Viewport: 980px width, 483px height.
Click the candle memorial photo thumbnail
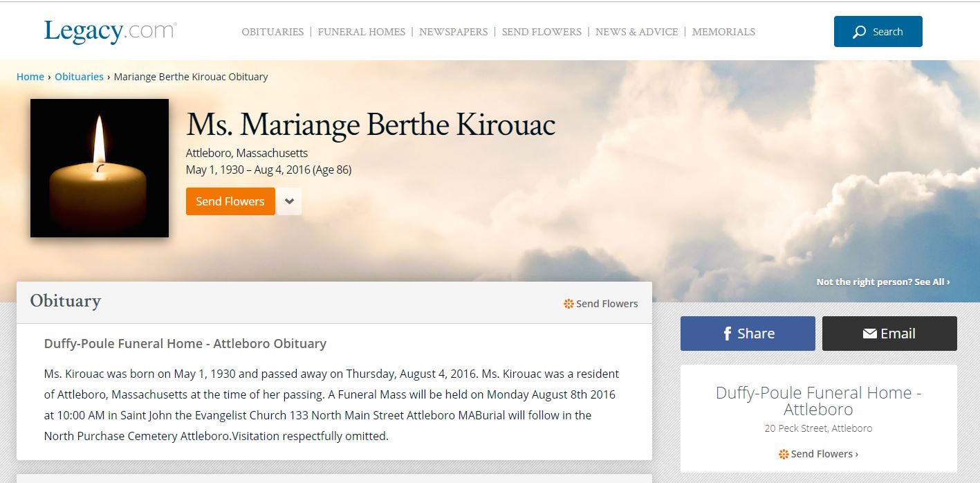point(100,168)
